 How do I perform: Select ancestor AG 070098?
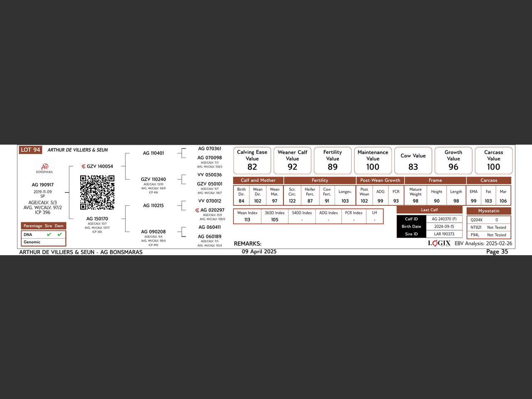point(210,158)
